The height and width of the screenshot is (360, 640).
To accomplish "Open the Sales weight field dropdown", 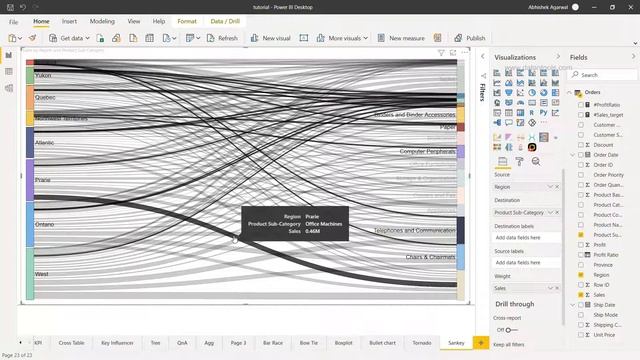I will 550,288.
